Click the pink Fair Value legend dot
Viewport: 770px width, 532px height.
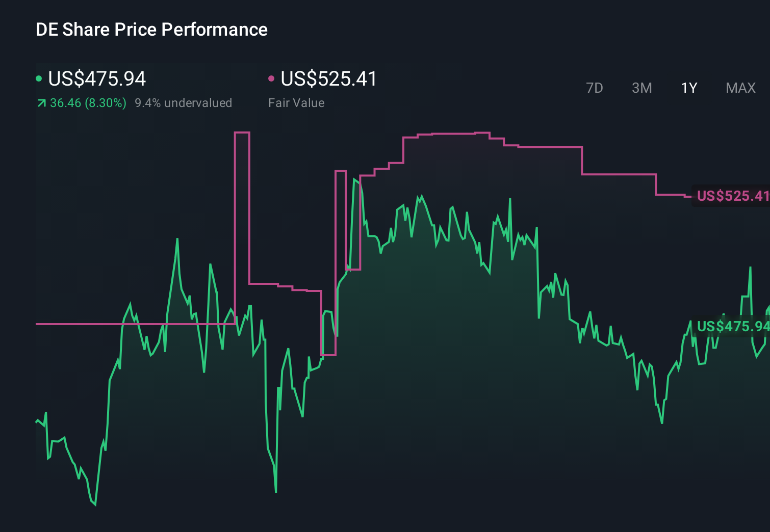tap(271, 77)
